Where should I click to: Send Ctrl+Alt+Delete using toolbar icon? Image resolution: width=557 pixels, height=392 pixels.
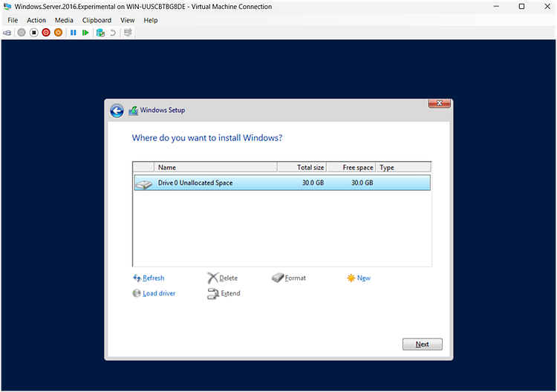(x=7, y=33)
